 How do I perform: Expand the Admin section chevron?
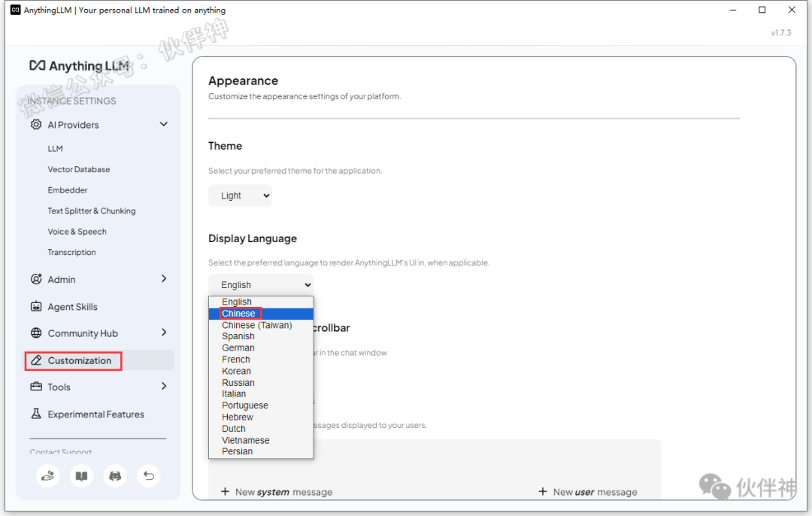click(x=164, y=279)
